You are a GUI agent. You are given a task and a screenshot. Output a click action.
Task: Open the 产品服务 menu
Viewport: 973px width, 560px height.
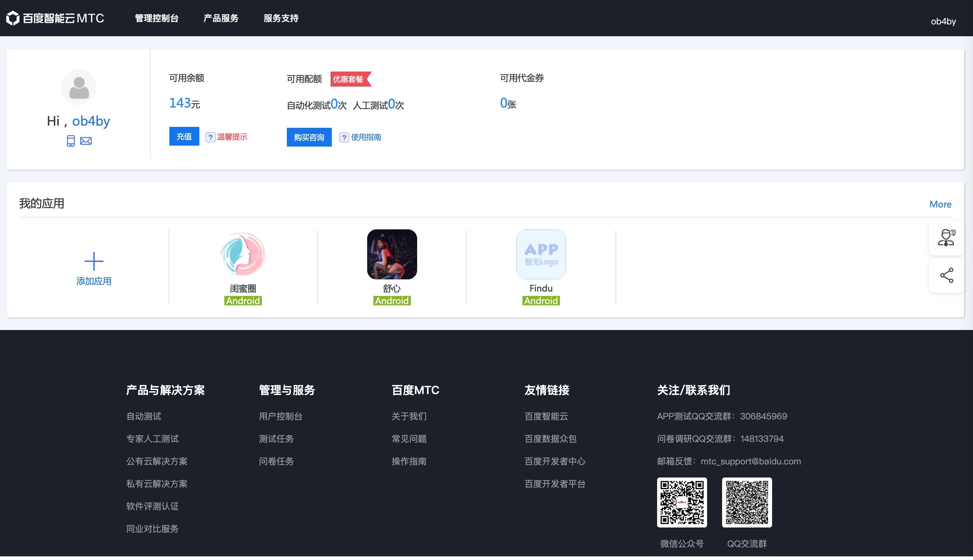point(221,18)
